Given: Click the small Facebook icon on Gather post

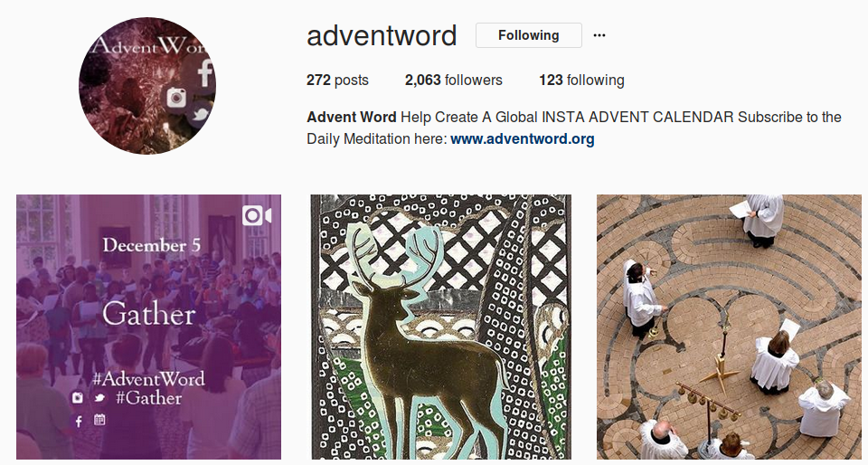Looking at the screenshot, I should click(x=78, y=422).
